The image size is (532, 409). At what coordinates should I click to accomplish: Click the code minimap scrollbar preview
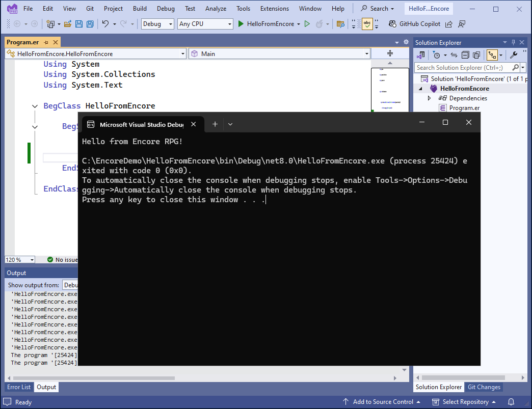(x=390, y=90)
